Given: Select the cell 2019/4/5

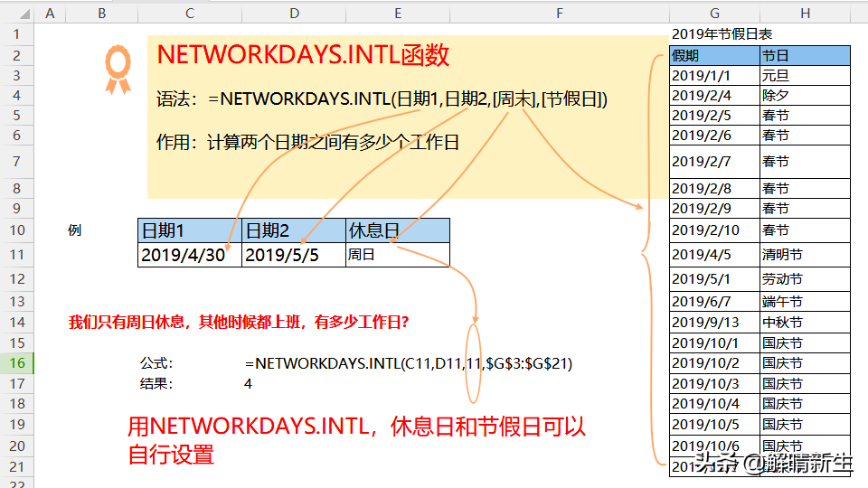Looking at the screenshot, I should coord(714,255).
